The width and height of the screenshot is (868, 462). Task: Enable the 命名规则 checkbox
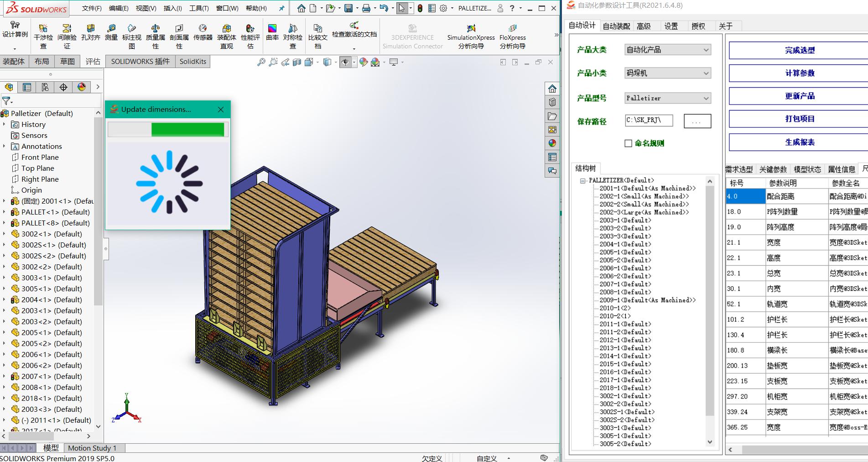coord(628,143)
